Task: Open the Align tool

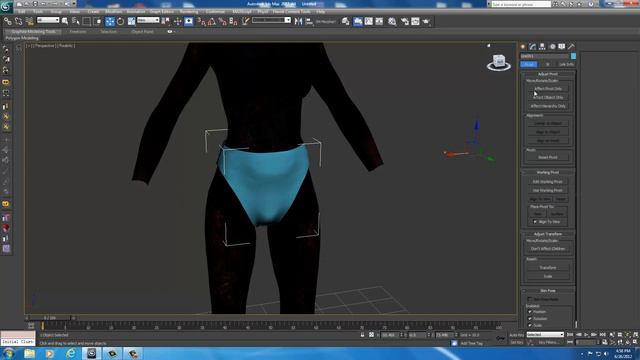Action: pyautogui.click(x=309, y=21)
